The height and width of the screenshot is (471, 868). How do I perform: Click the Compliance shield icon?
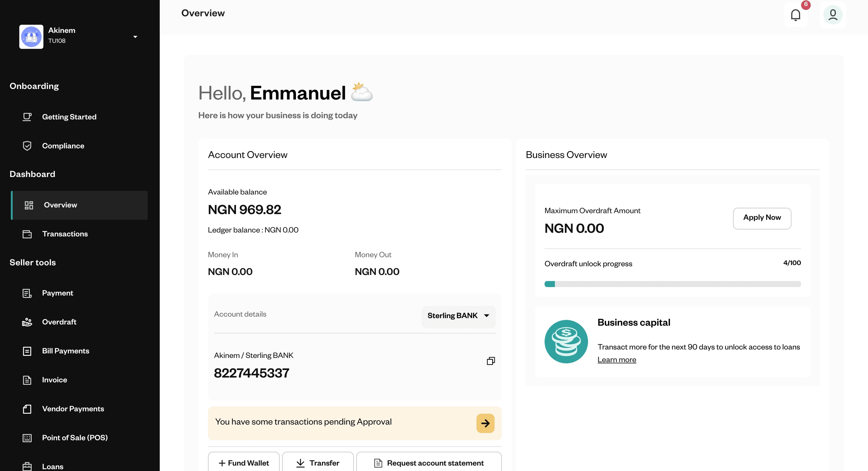[x=27, y=146]
